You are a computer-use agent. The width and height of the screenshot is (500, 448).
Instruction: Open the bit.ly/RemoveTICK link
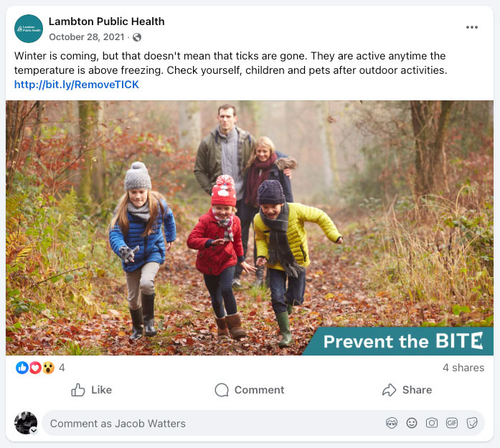coord(77,85)
